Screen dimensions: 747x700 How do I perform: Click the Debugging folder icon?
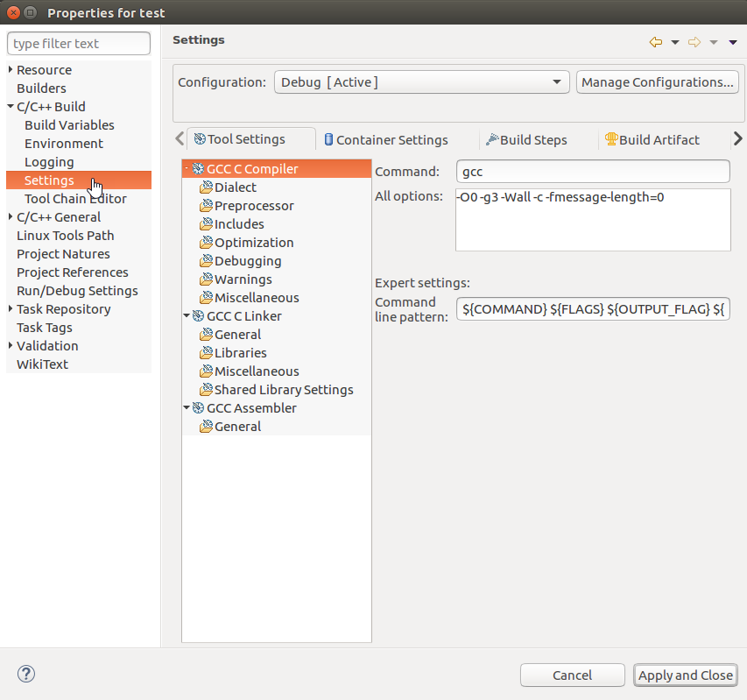click(x=206, y=261)
